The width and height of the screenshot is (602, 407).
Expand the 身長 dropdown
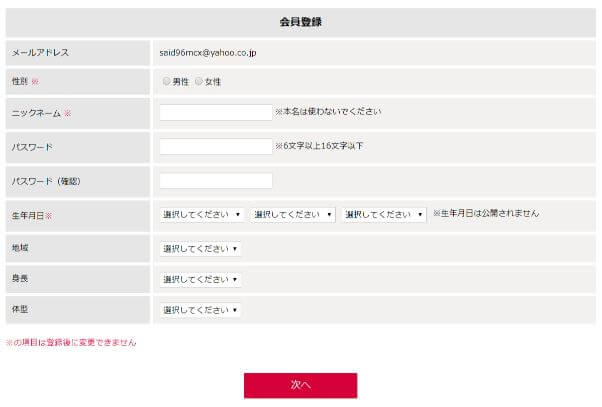click(200, 280)
